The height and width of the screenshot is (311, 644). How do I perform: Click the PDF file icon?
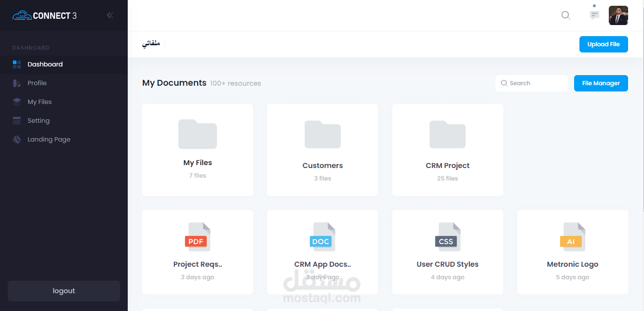pos(198,236)
